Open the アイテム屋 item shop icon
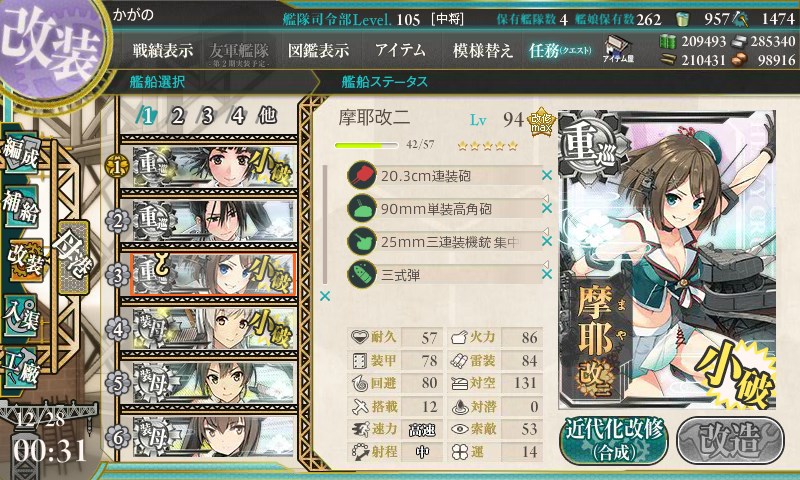Image resolution: width=800 pixels, height=480 pixels. coord(619,50)
